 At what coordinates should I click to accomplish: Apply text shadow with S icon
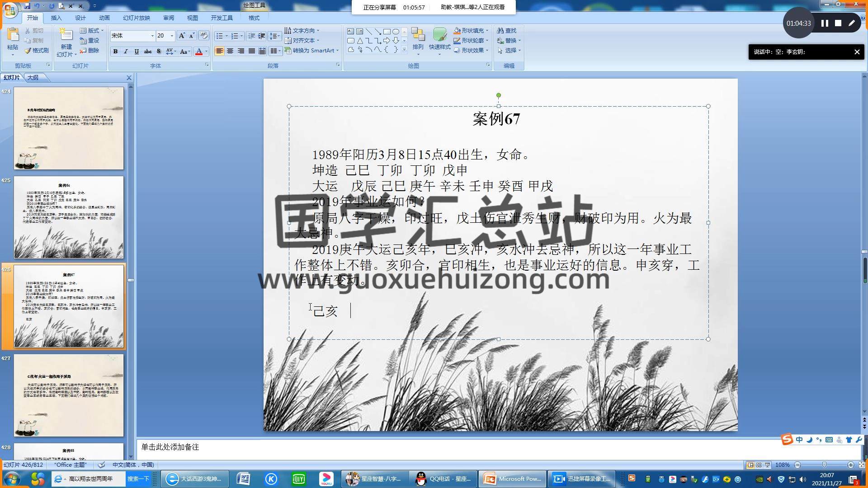(159, 52)
